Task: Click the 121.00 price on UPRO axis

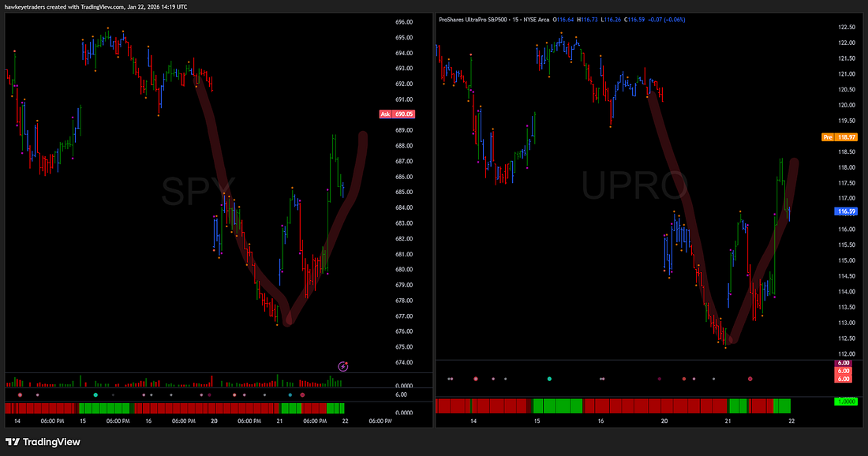Action: pyautogui.click(x=847, y=74)
